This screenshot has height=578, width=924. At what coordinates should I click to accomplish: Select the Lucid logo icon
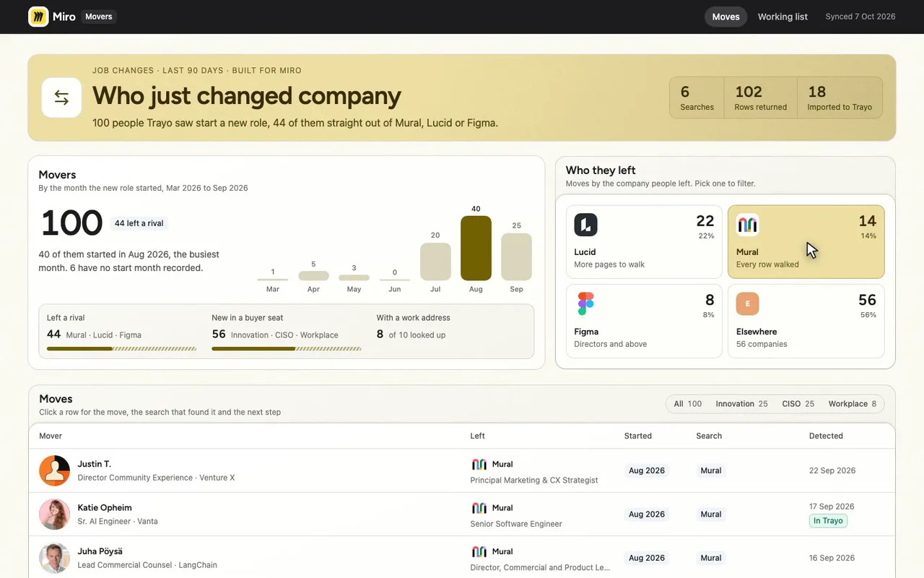(585, 225)
